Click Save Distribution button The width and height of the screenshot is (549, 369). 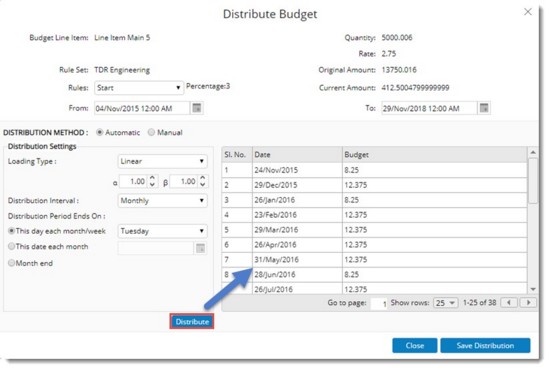485,346
